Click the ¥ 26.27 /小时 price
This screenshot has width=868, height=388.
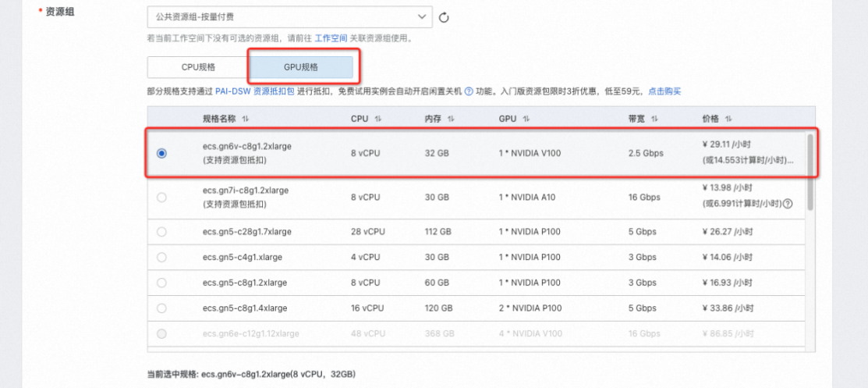pyautogui.click(x=728, y=232)
